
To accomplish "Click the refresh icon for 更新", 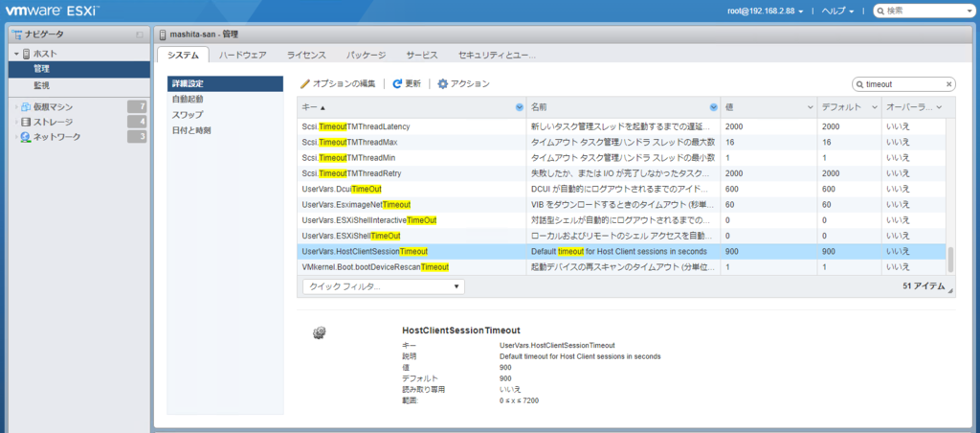I will tap(397, 83).
